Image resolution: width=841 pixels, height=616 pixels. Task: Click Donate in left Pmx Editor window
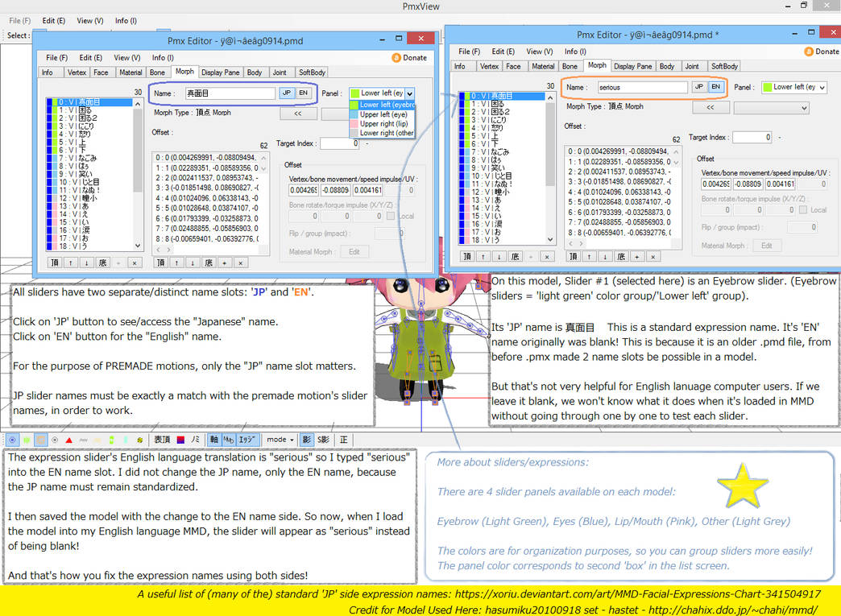pyautogui.click(x=410, y=57)
